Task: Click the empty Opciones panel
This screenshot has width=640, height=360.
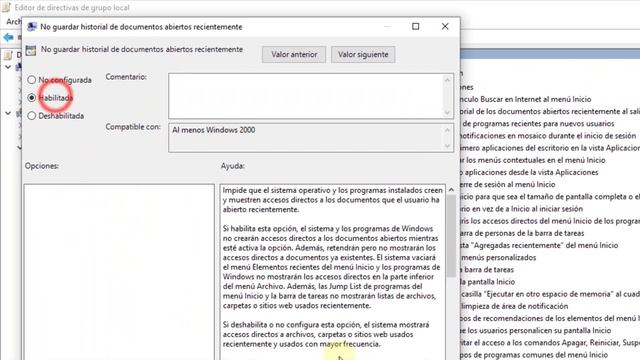Action: (x=119, y=271)
